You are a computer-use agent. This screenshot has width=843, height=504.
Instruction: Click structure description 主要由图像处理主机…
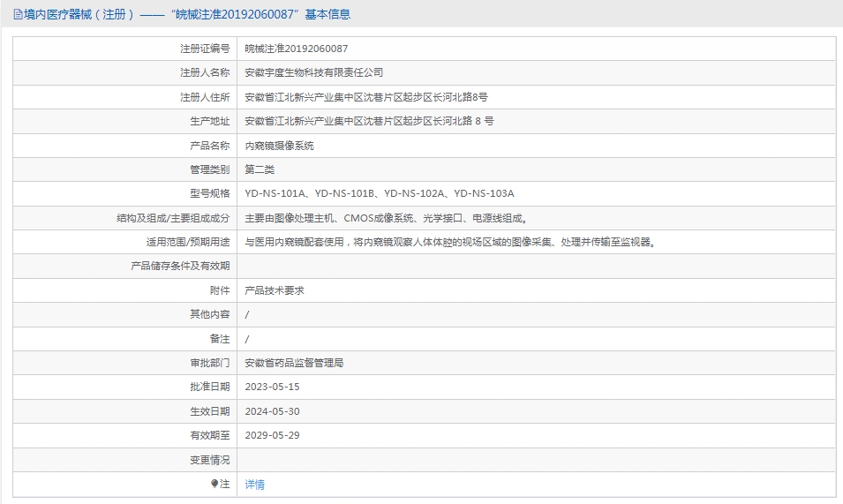point(388,218)
